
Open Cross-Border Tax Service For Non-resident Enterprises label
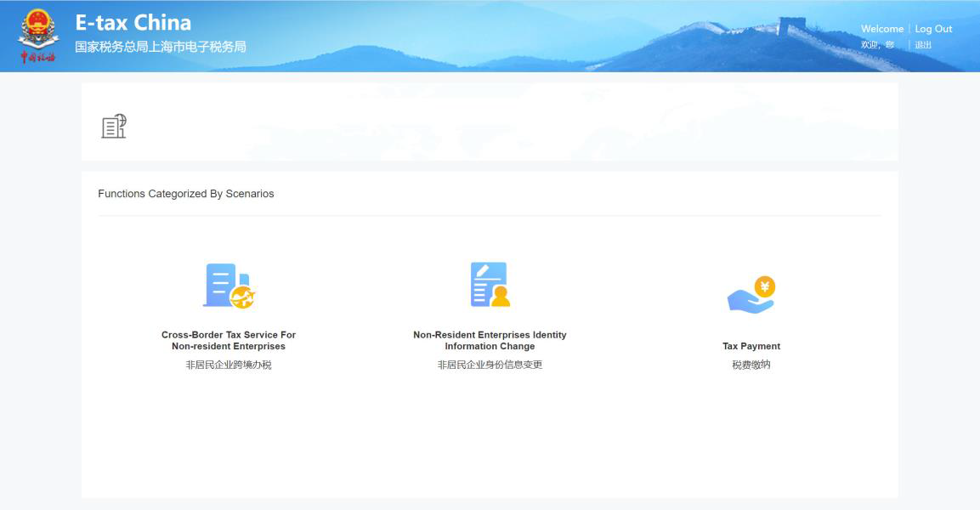click(229, 341)
